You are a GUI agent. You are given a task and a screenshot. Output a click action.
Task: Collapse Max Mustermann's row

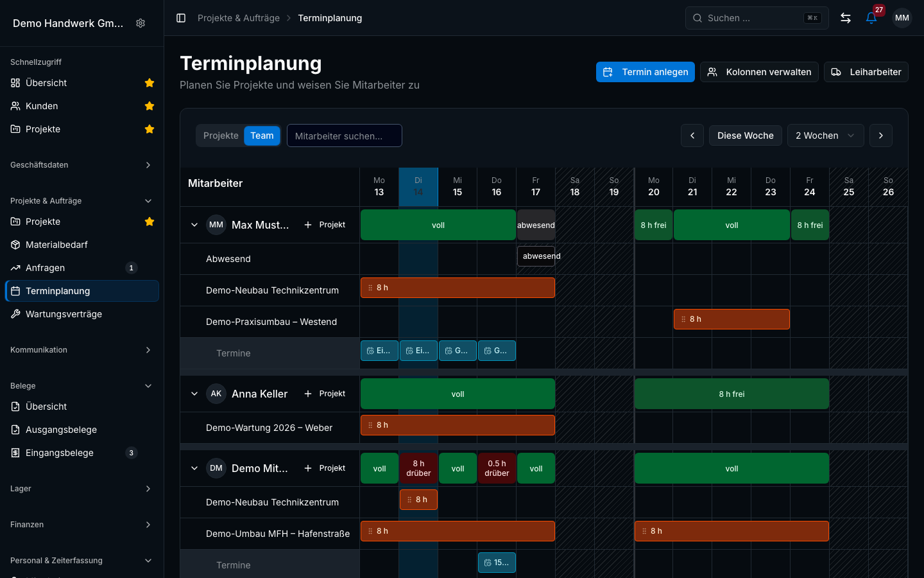click(194, 225)
